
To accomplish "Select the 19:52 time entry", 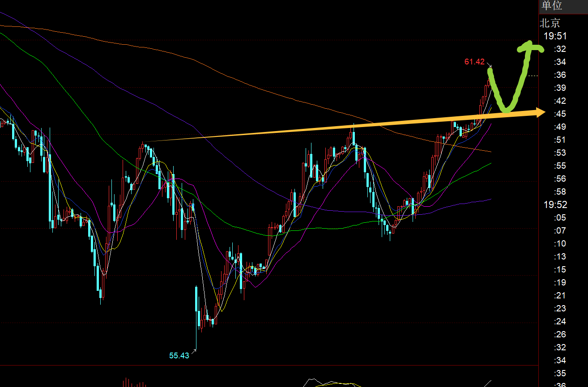I will 555,205.
